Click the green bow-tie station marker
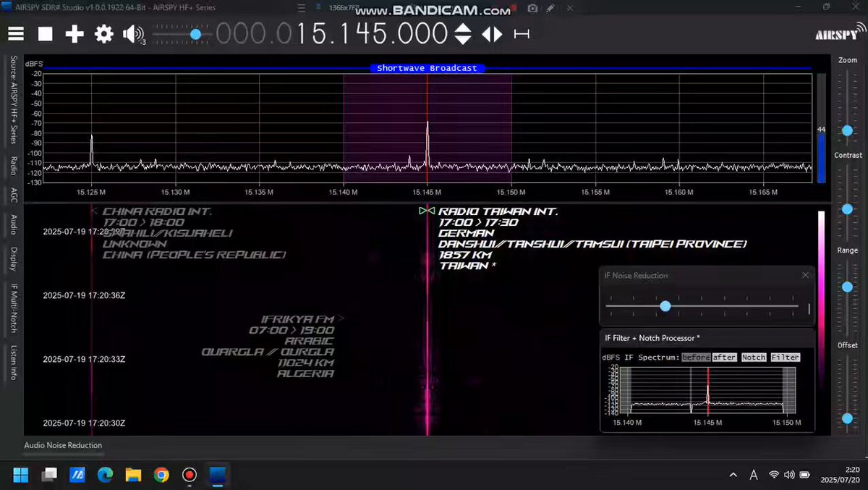 pyautogui.click(x=427, y=211)
